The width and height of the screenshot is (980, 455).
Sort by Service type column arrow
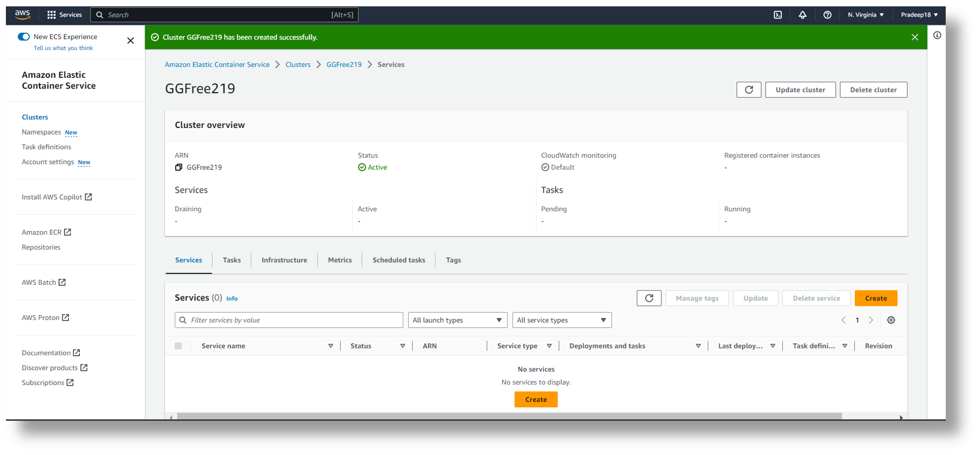[549, 346]
